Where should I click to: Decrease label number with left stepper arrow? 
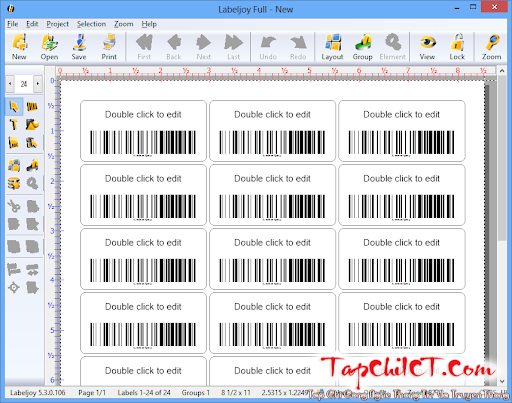(x=10, y=84)
